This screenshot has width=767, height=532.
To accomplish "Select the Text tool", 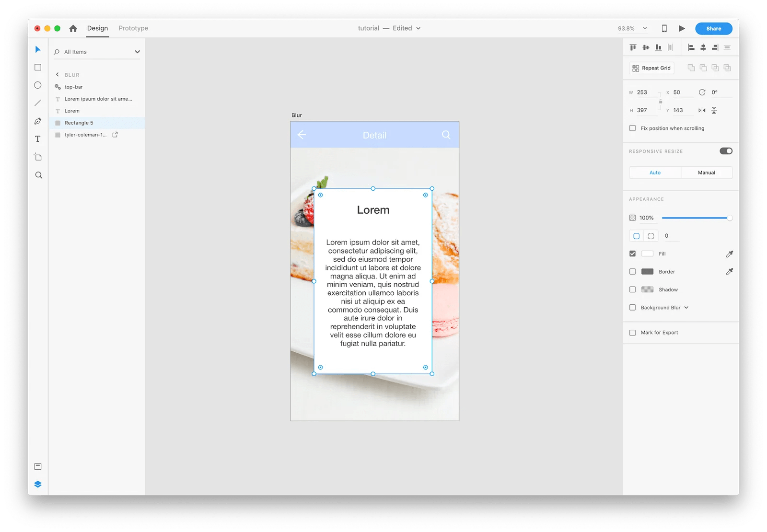I will [38, 139].
